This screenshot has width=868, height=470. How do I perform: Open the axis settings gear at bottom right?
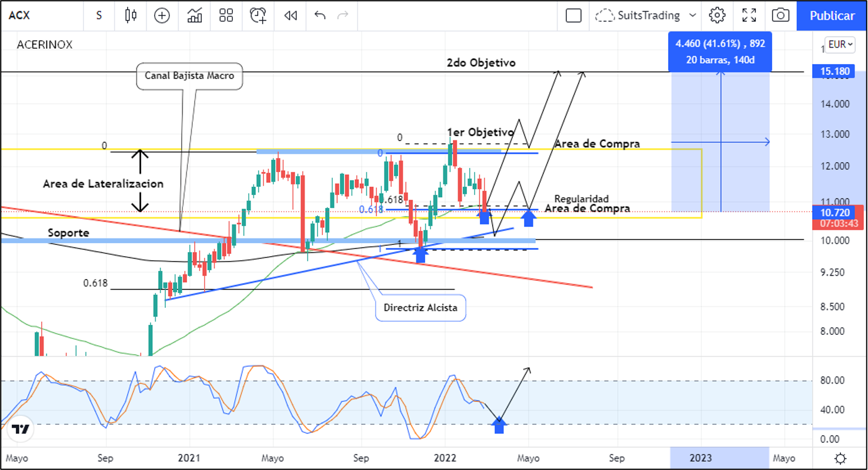click(x=841, y=458)
